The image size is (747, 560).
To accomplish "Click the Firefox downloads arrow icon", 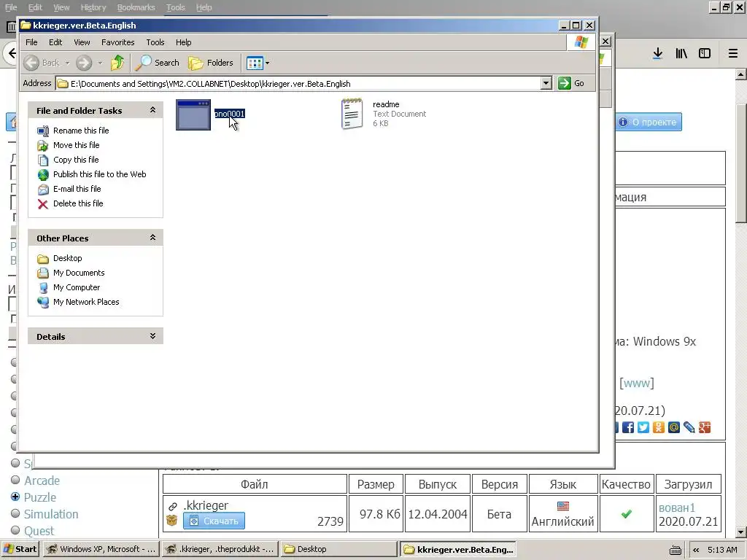I will [x=658, y=53].
